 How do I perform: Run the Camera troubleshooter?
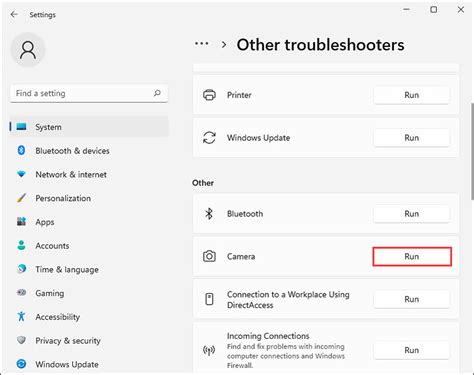(412, 256)
